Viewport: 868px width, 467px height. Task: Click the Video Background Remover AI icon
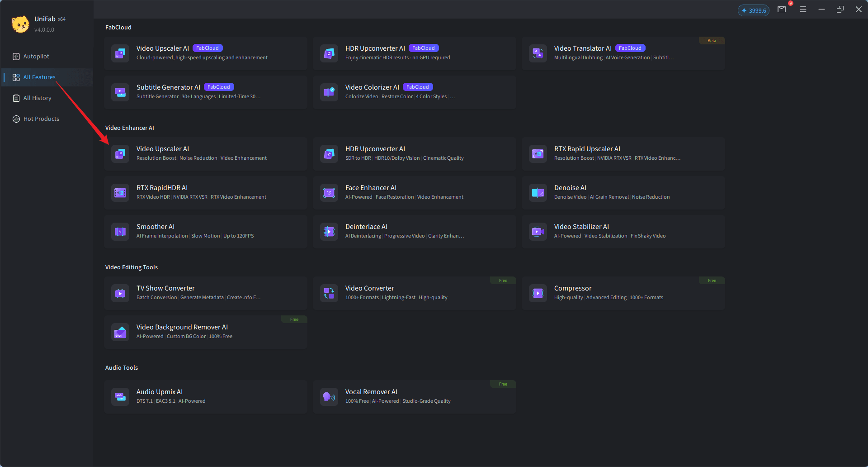pyautogui.click(x=120, y=332)
